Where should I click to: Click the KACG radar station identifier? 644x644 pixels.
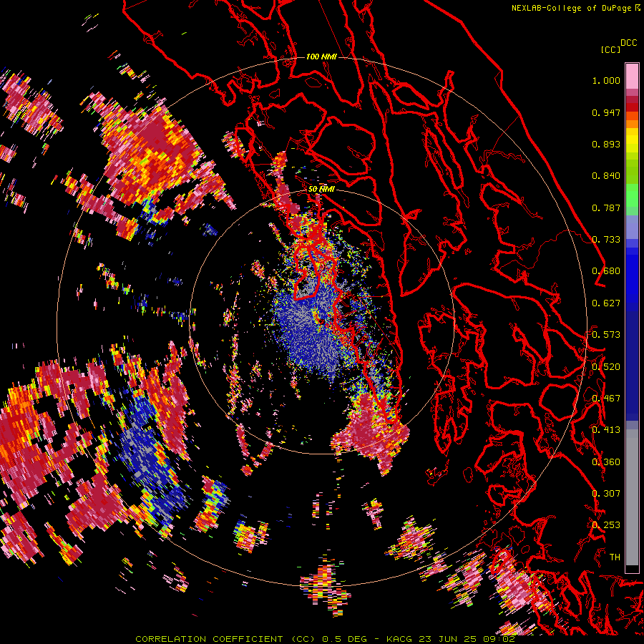pos(400,639)
